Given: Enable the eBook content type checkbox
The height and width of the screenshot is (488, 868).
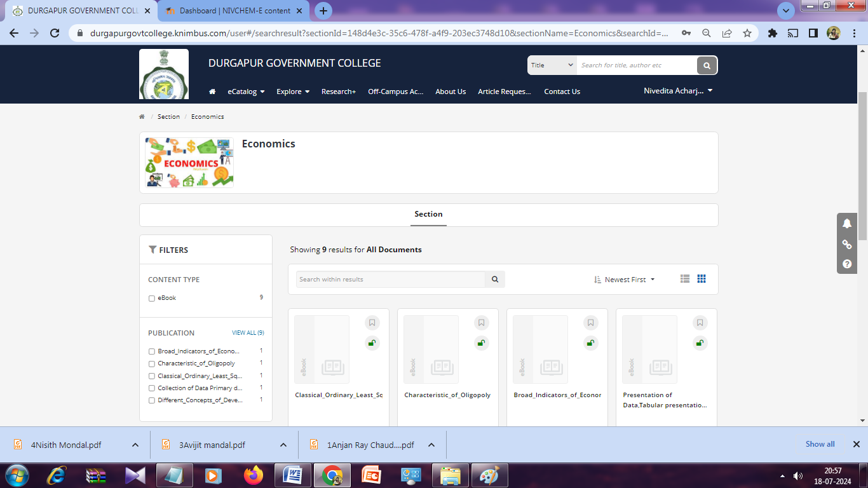Looking at the screenshot, I should click(152, 299).
